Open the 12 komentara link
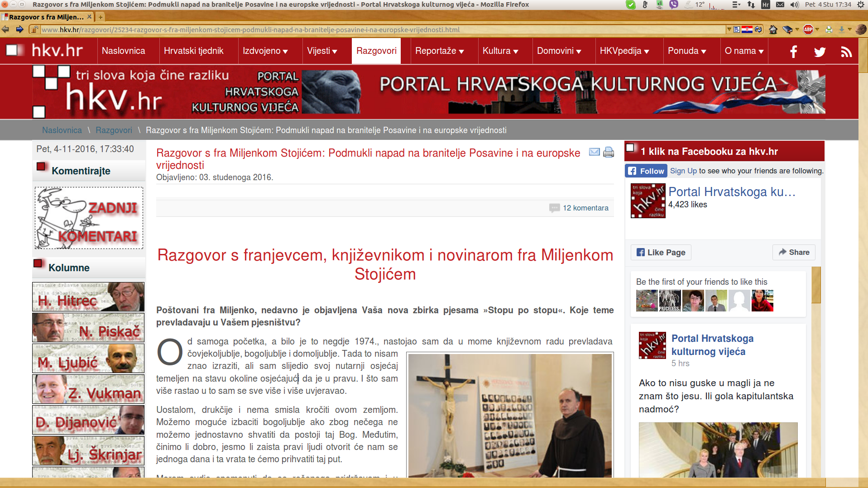868x488 pixels. coord(585,208)
